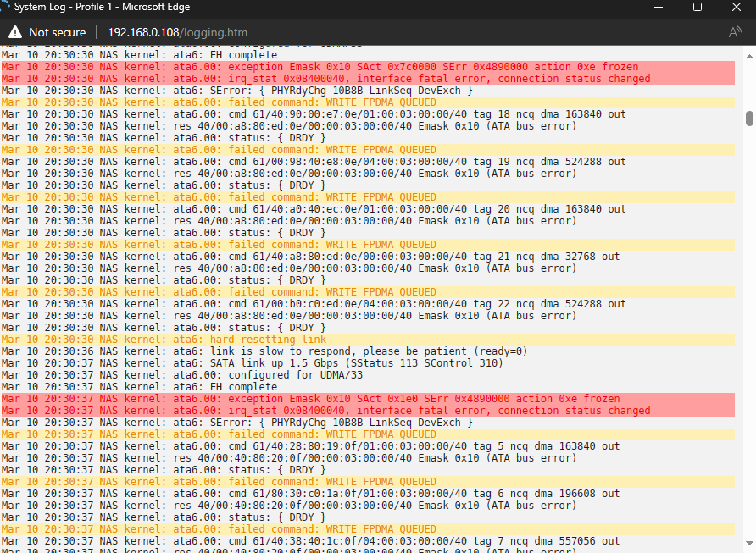Click the vertical scrollbar thumb
756x553 pixels.
pos(749,119)
